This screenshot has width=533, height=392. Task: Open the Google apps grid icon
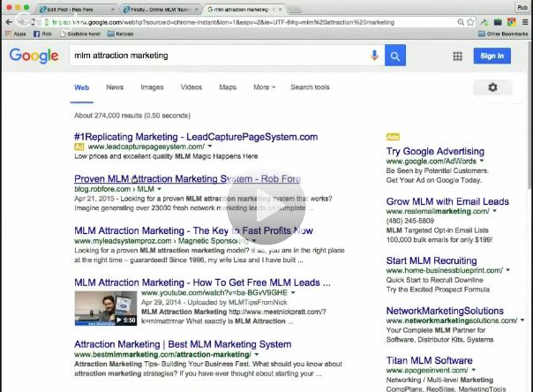point(457,57)
